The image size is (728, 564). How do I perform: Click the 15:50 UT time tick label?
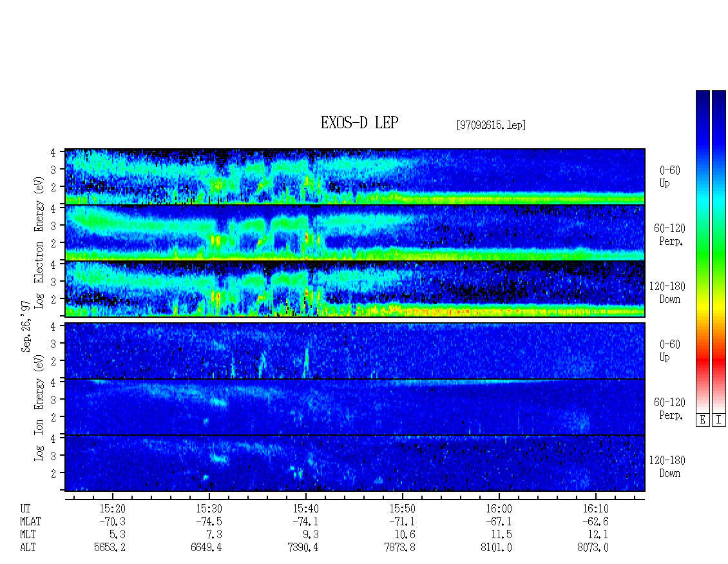click(402, 509)
